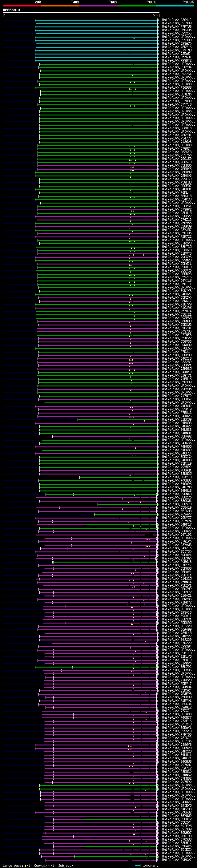Click the white query sequence bar

[81, 13]
